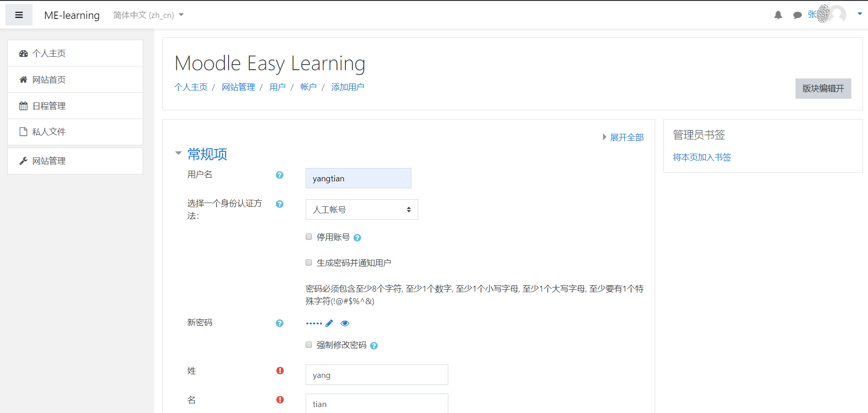Toggle the hamburger side menu button
Screen dimensions: 868x413
19,15
